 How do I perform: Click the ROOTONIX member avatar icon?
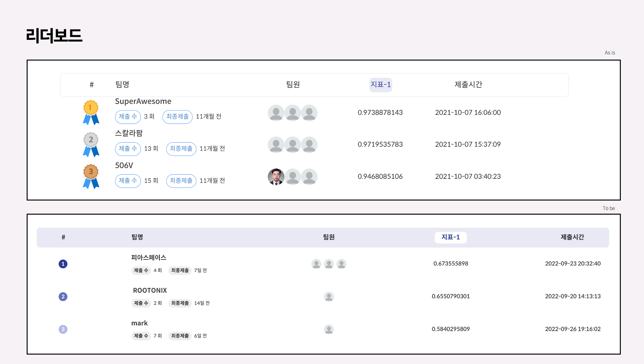(329, 297)
